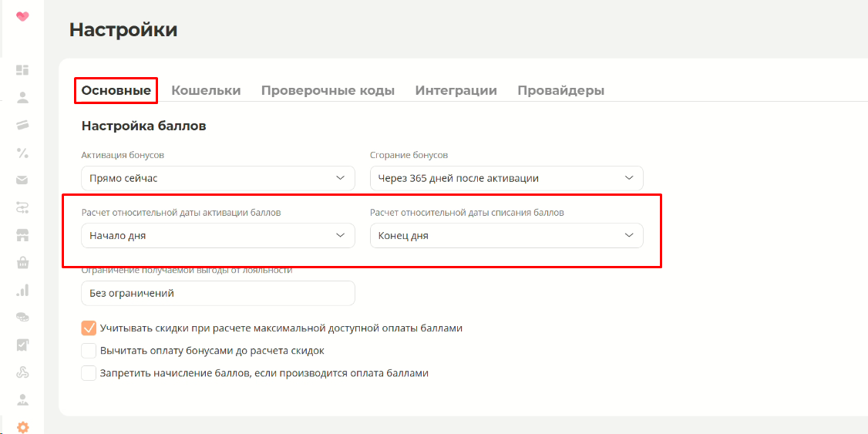
Task: Open the envelope mailings icon in sidebar
Action: point(22,180)
